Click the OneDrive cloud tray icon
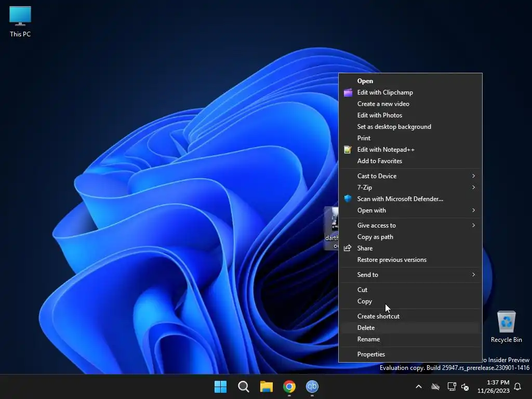Screen dimensions: 532x399 coord(435,387)
